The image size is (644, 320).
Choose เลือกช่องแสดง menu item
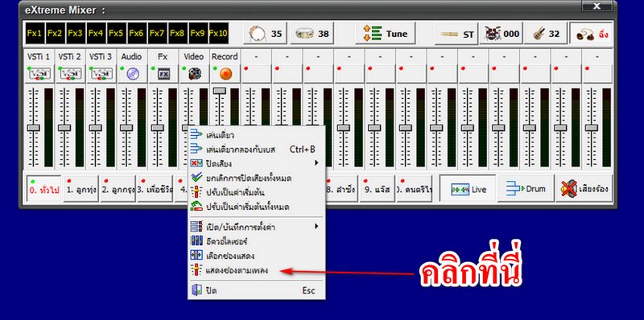(256, 256)
